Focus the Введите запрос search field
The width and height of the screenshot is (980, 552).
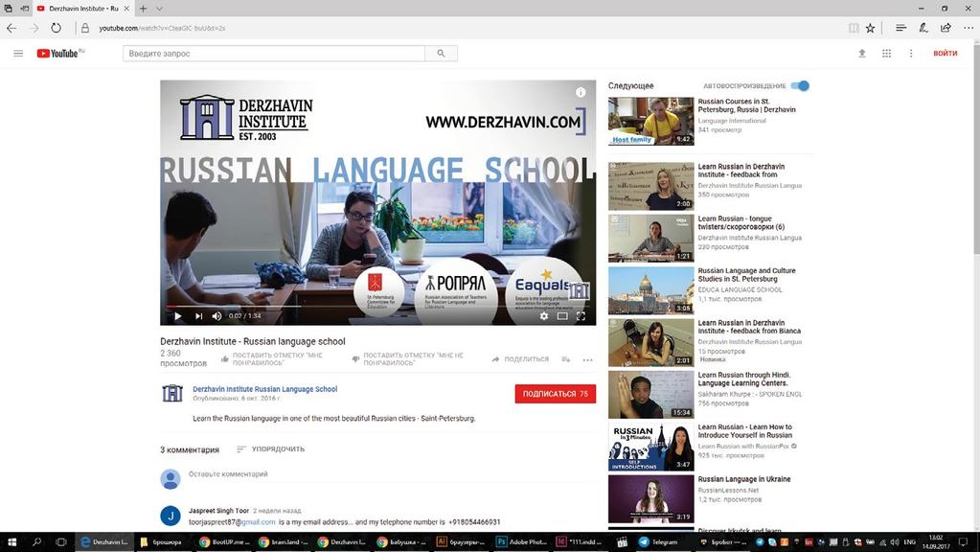[274, 54]
